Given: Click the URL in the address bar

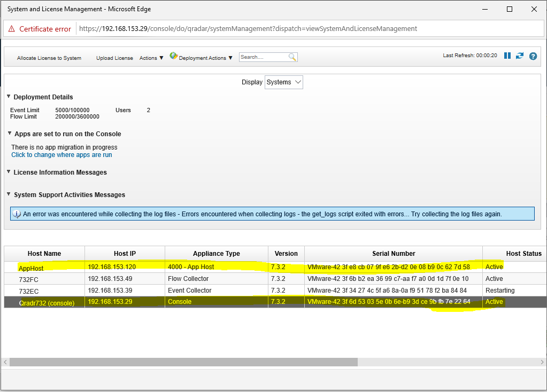Looking at the screenshot, I should pyautogui.click(x=248, y=29).
